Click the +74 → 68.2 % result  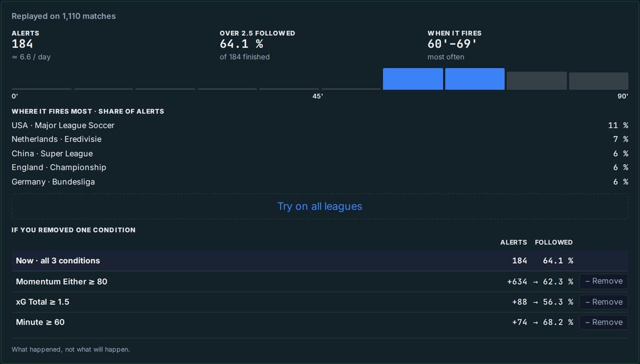(542, 322)
